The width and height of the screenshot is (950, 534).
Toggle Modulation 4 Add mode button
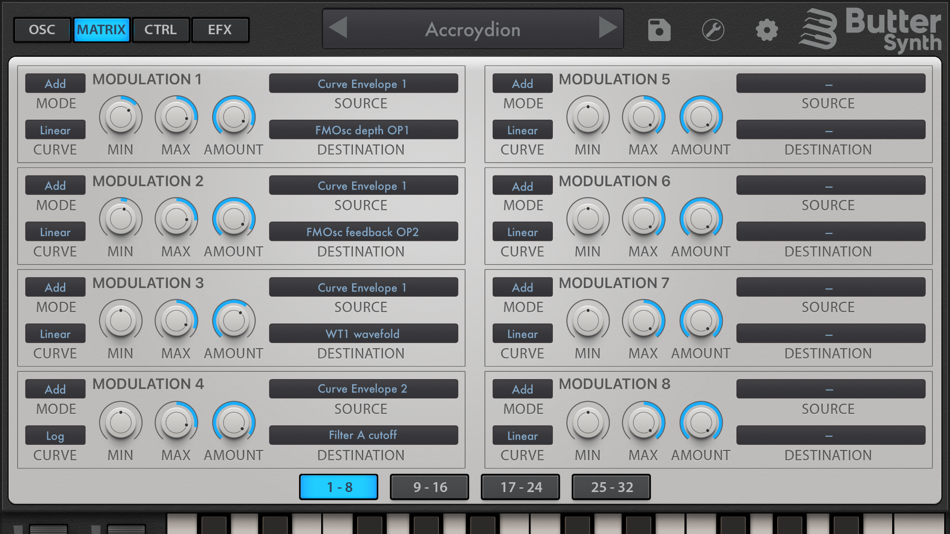point(55,389)
